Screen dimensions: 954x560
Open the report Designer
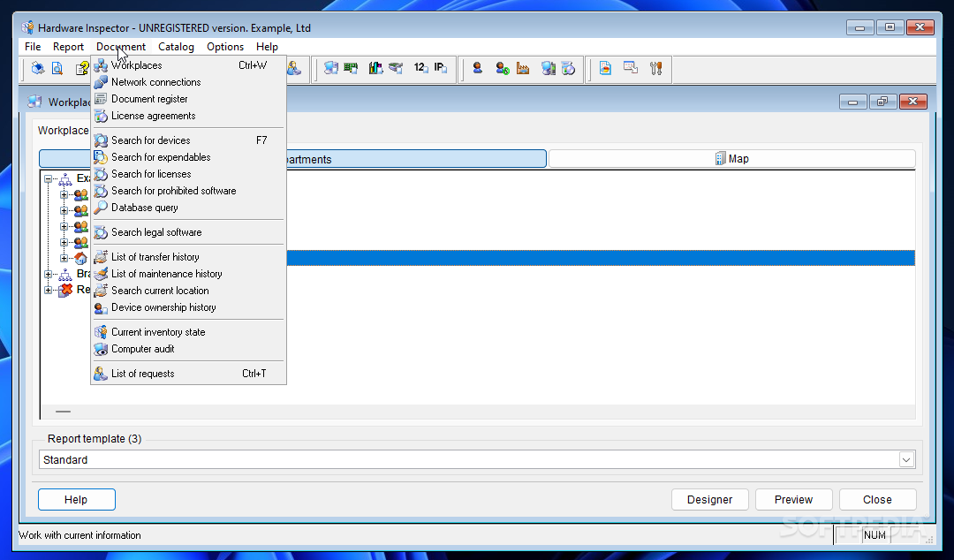[x=710, y=499]
